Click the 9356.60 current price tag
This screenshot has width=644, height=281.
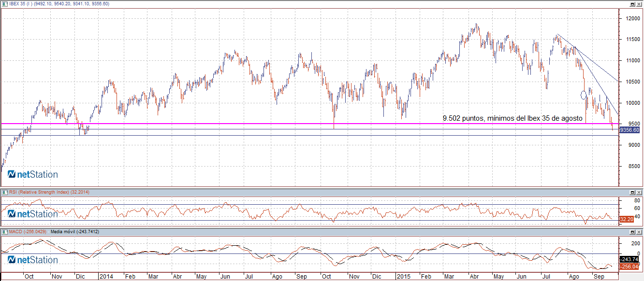tap(629, 130)
